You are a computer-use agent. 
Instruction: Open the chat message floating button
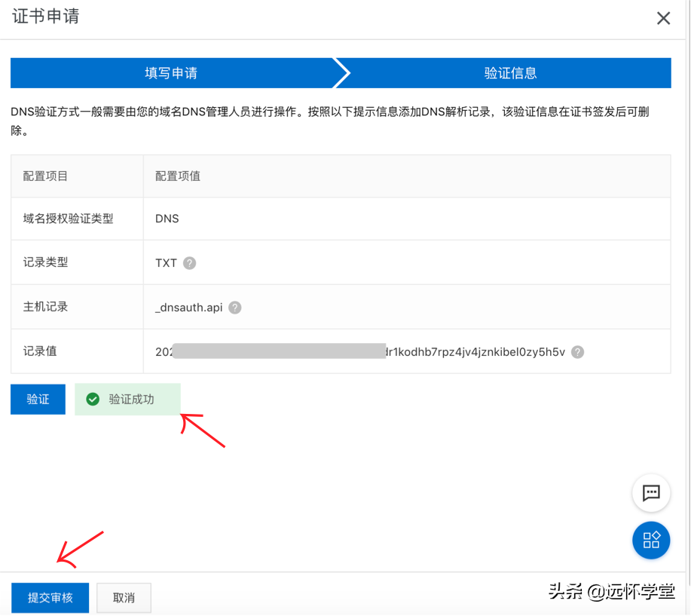(x=651, y=493)
